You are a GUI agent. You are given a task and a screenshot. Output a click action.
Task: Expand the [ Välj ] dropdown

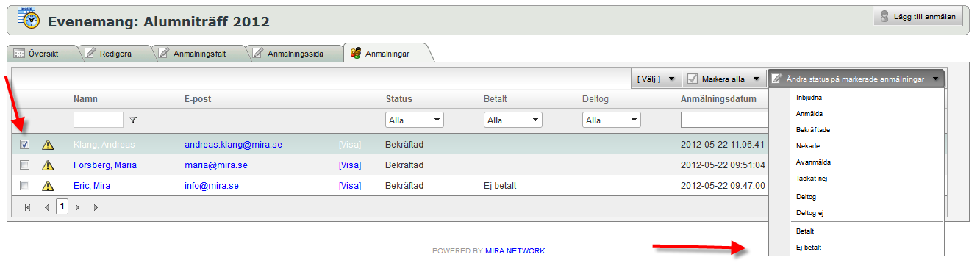pos(656,79)
